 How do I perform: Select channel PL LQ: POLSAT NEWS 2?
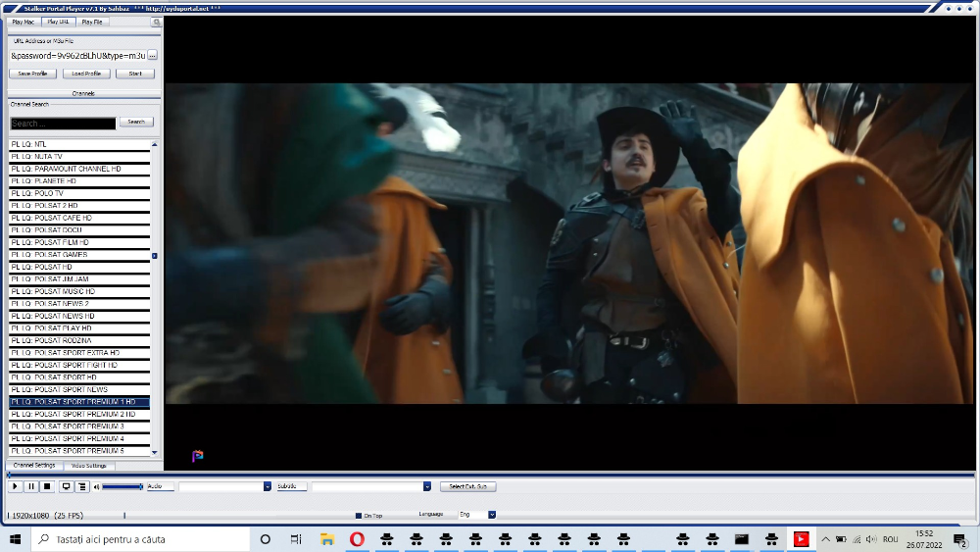coord(79,304)
